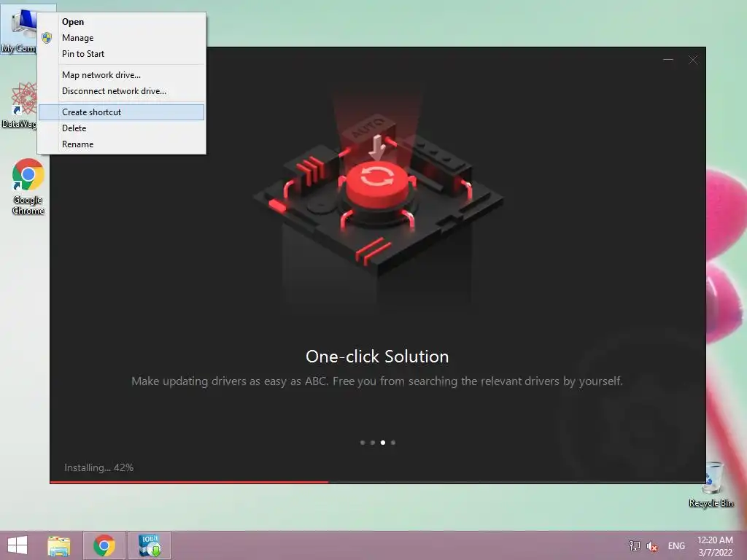Click Create shortcut in context menu
This screenshot has height=560, width=747.
coord(122,112)
